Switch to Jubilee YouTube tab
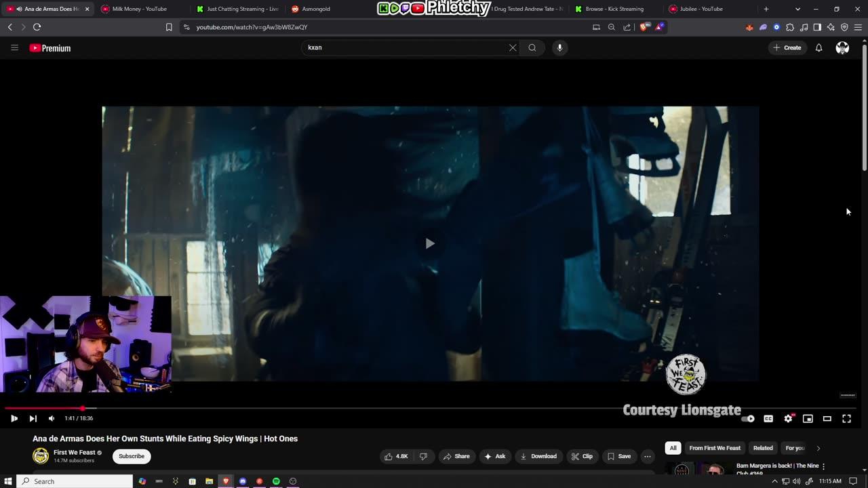 pyautogui.click(x=702, y=9)
